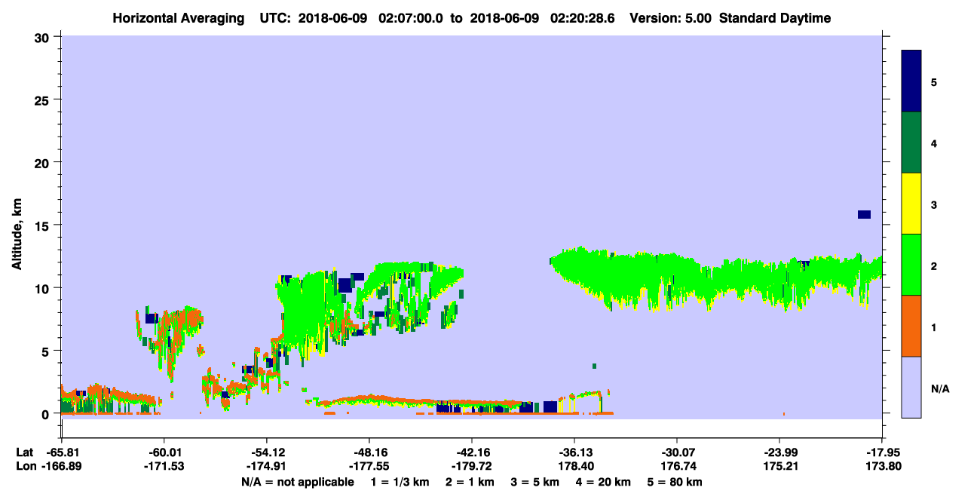Click the 'Horizontal Averaging' title text
The height and width of the screenshot is (503, 980).
(179, 18)
